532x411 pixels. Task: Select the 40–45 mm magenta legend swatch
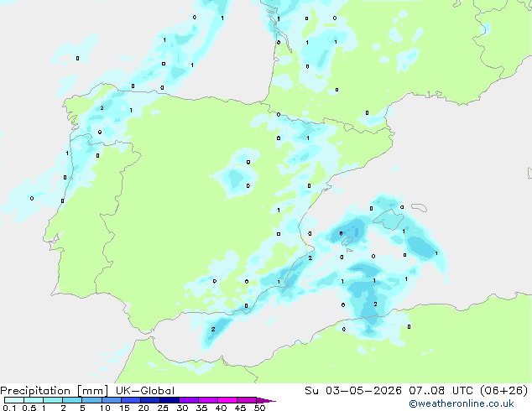coord(227,400)
